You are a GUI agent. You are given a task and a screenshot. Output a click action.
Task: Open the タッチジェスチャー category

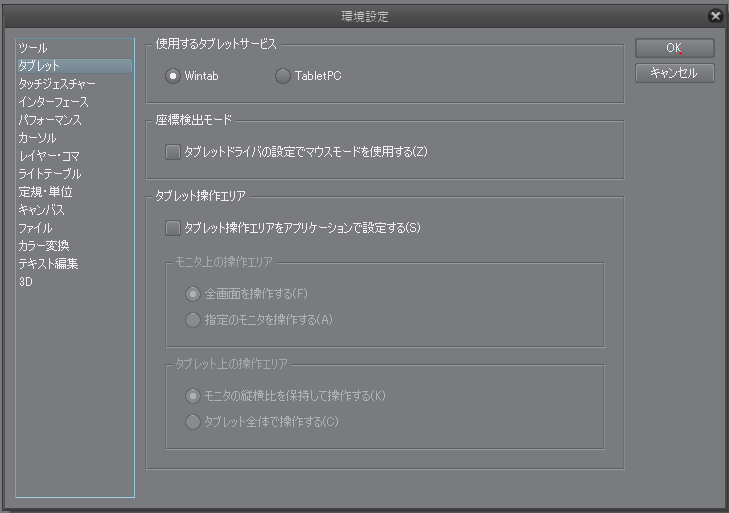point(75,84)
